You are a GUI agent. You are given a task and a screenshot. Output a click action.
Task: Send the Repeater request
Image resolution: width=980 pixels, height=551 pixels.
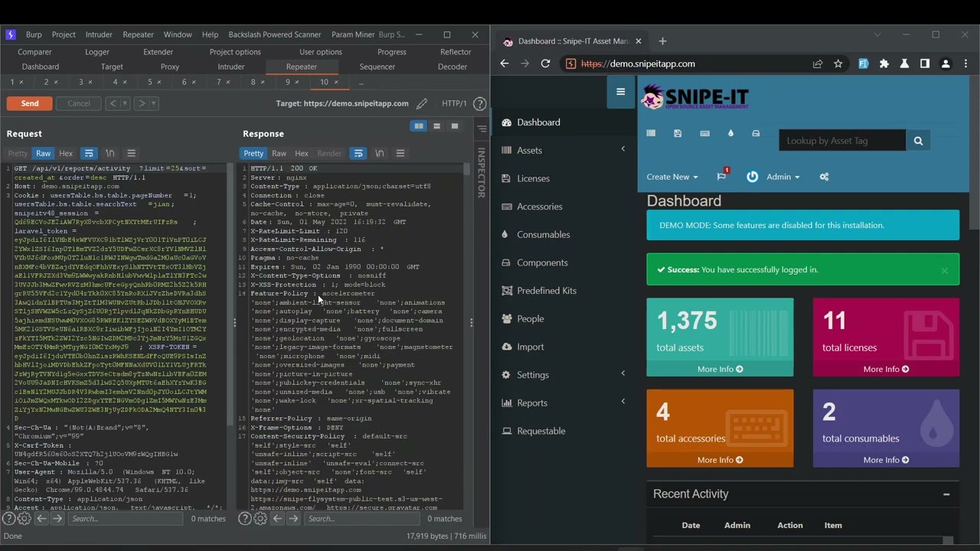30,103
